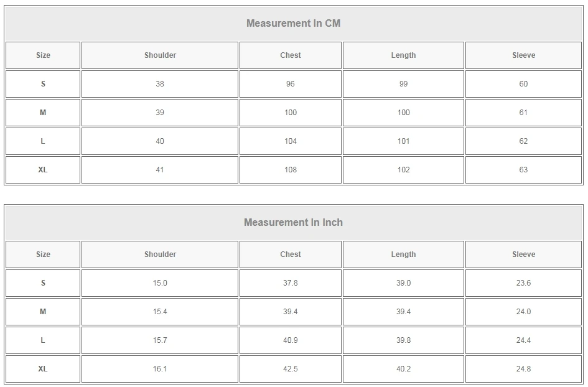
Task: Select the chest value 42.5 for size XL
Action: (x=291, y=369)
